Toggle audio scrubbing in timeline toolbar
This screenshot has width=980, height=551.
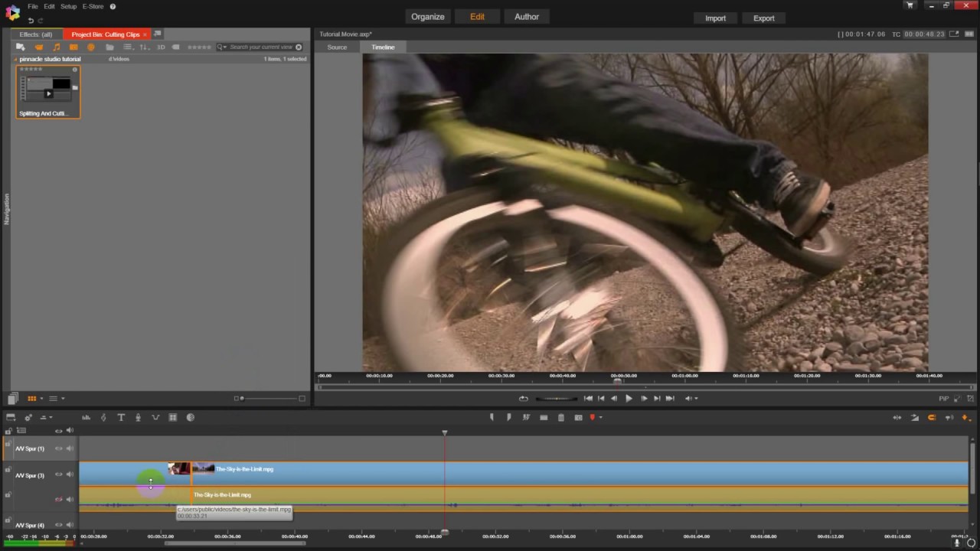click(949, 417)
